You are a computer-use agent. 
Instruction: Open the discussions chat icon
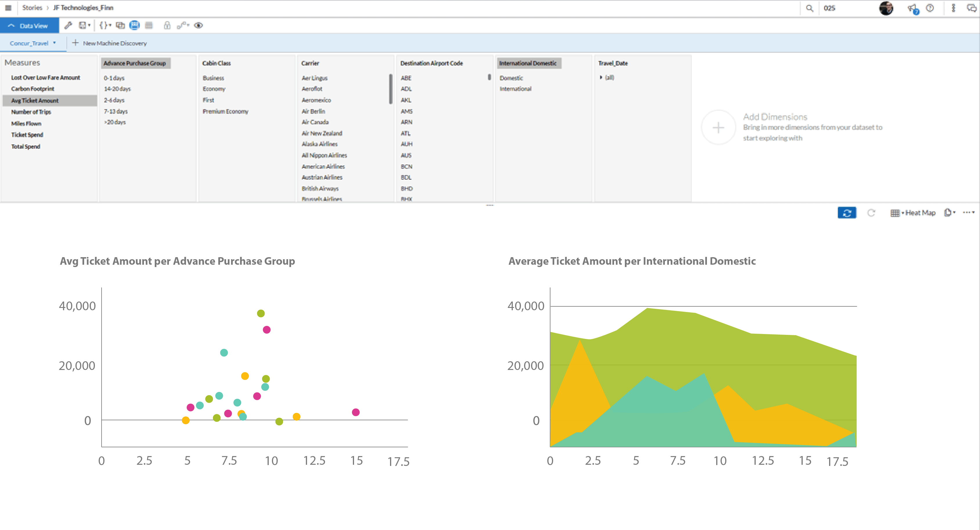pos(971,8)
